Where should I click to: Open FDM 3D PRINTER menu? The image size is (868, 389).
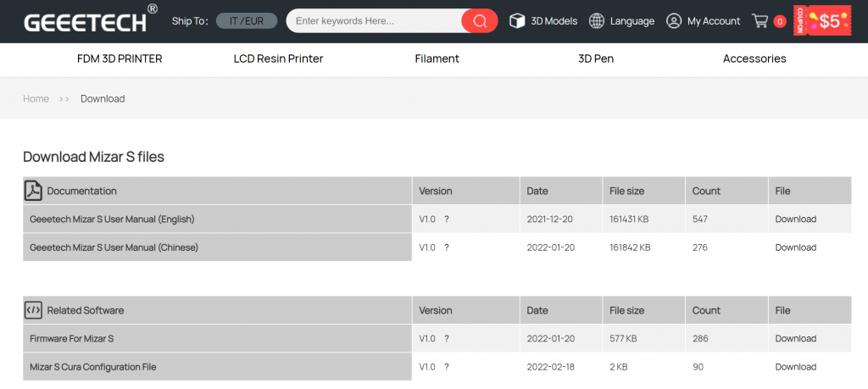[x=120, y=58]
